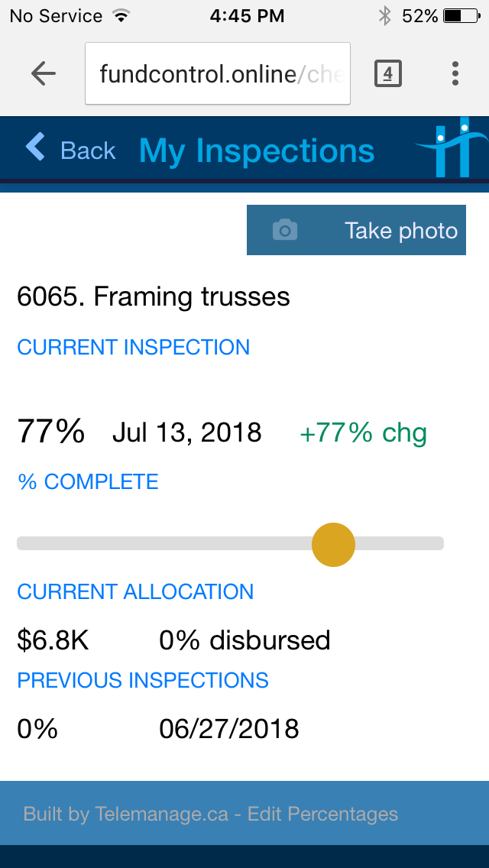Click the CURRENT ALLOCATION heading
This screenshot has height=868, width=489.
[135, 591]
